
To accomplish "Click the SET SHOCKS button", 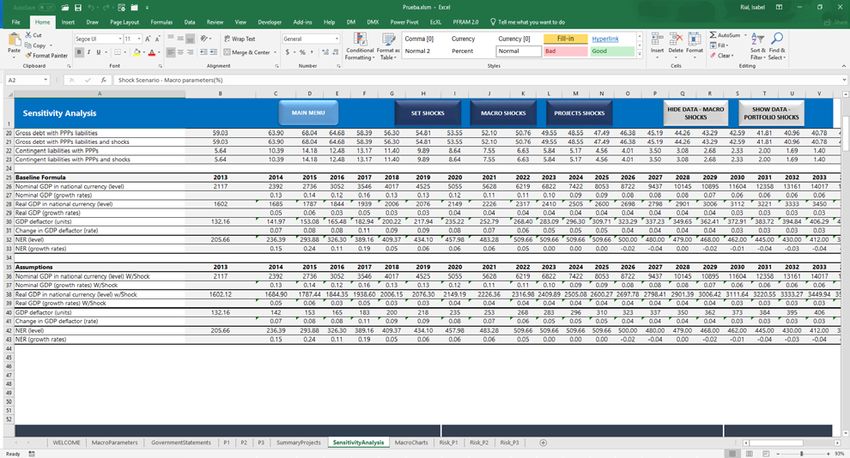I will pyautogui.click(x=428, y=113).
